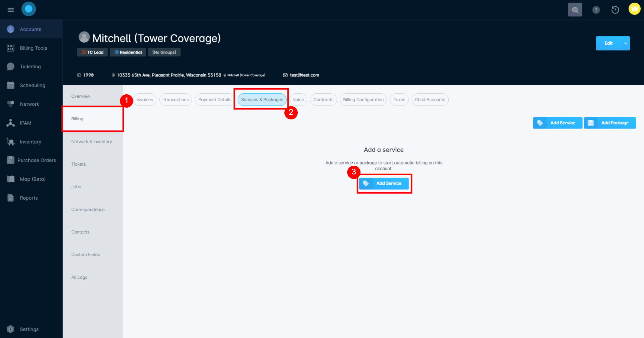Viewport: 644px width, 338px height.
Task: Open the Voice tab
Action: click(298, 100)
